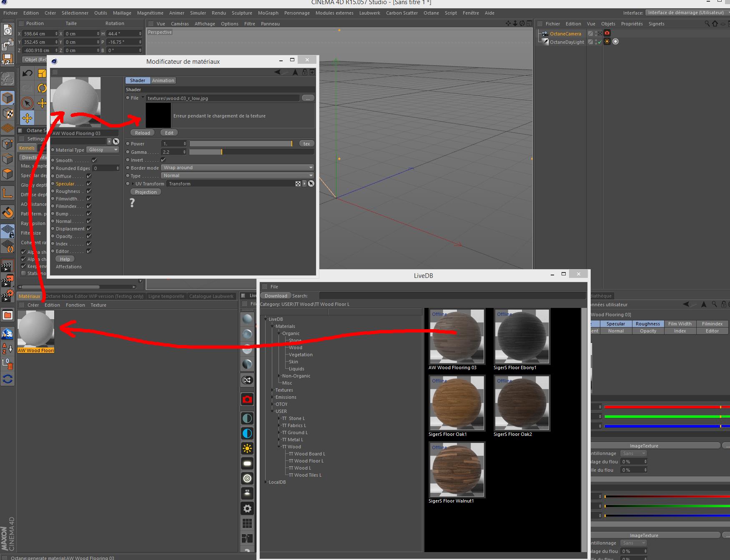The width and height of the screenshot is (730, 560).
Task: Select the SigerS Floor Oak1 material thumbnail
Action: click(x=457, y=403)
